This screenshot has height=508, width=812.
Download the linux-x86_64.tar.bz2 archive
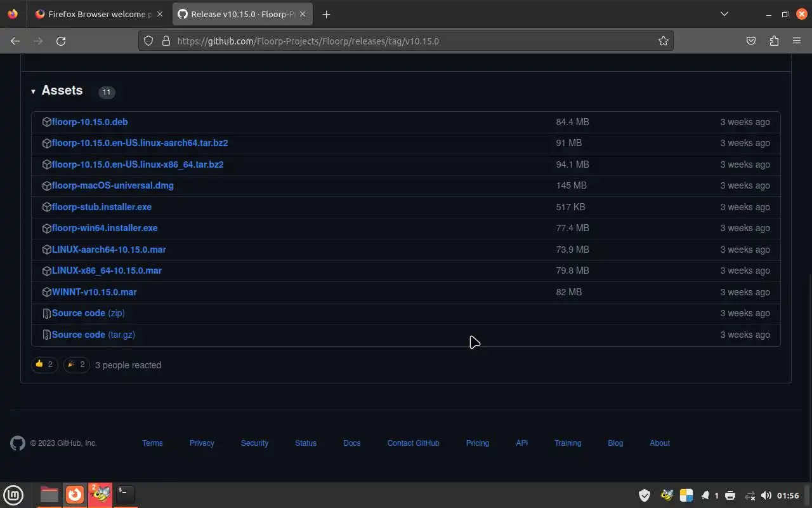pos(138,164)
